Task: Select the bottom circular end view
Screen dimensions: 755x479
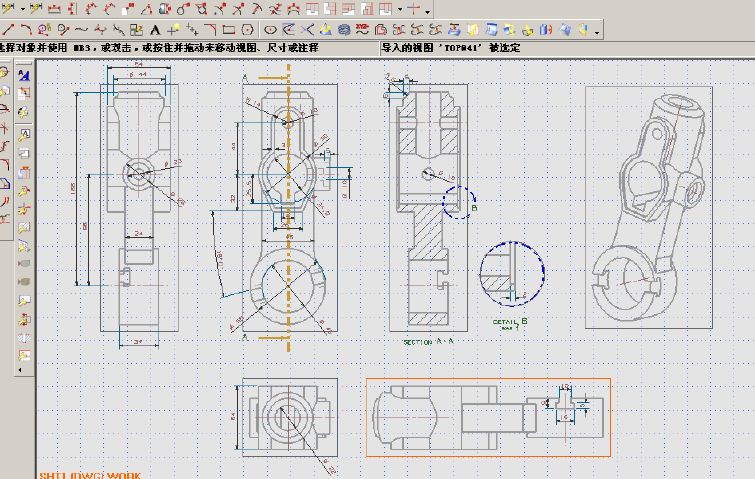Action: coord(289,417)
